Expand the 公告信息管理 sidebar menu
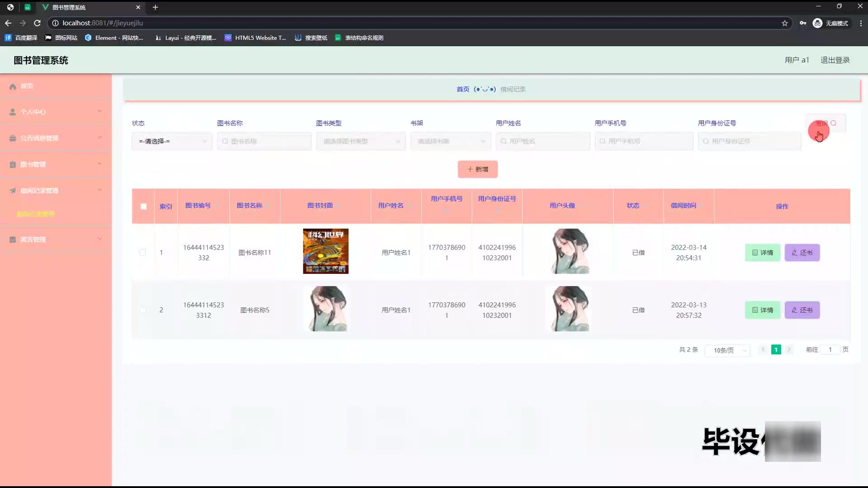 (x=56, y=138)
